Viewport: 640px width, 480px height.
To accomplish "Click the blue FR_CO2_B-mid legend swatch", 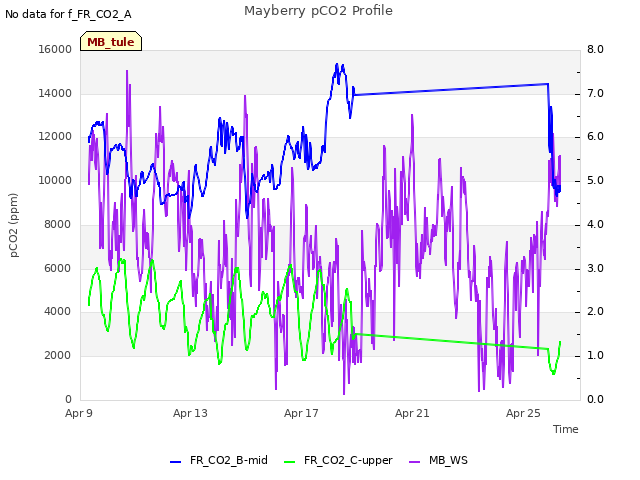I will 175,461.
